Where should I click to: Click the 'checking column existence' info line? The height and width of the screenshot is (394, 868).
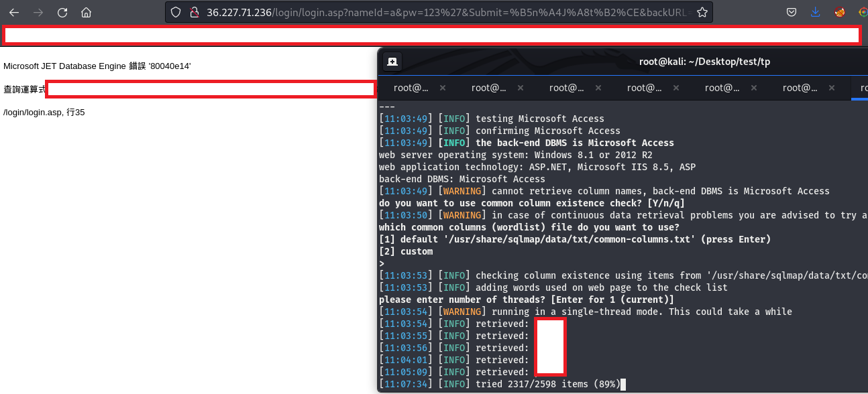coord(623,275)
